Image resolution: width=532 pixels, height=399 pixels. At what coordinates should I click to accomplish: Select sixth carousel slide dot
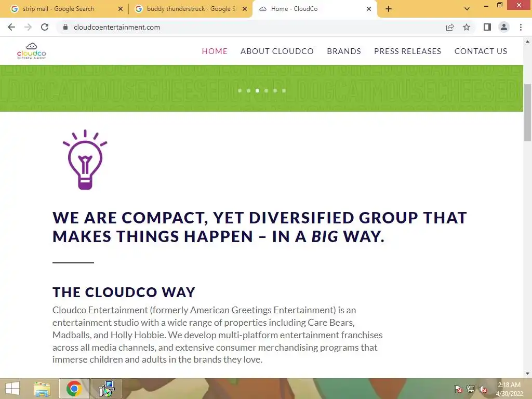pos(284,90)
